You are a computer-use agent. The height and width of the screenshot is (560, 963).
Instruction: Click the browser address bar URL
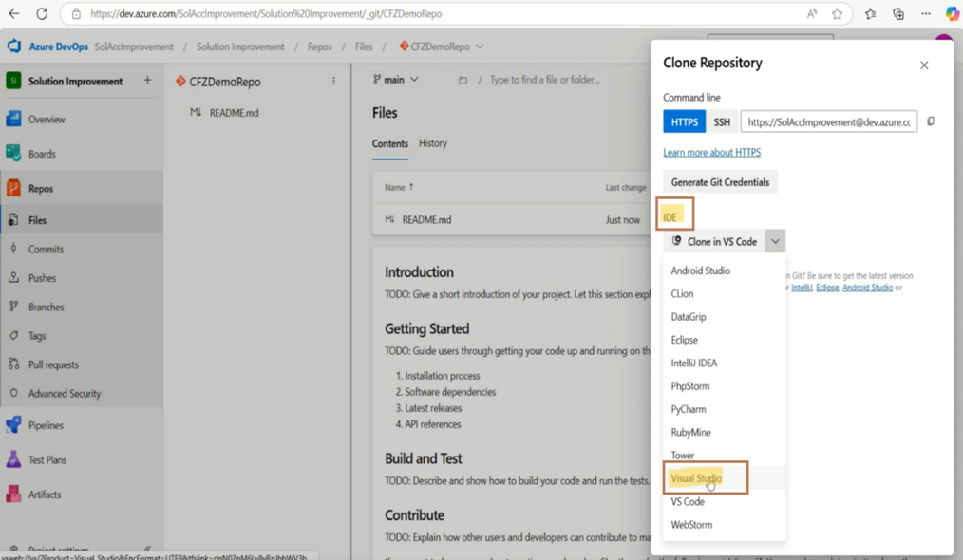coord(265,13)
